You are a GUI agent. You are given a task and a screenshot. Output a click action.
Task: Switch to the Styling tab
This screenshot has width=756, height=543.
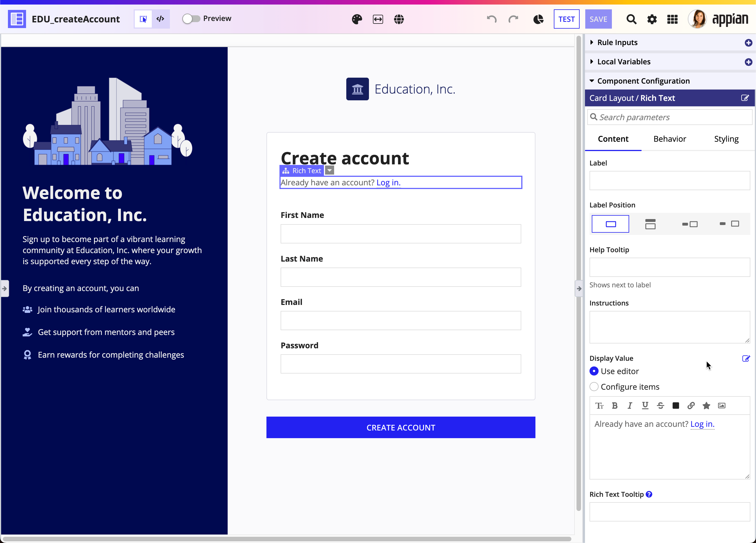tap(726, 139)
